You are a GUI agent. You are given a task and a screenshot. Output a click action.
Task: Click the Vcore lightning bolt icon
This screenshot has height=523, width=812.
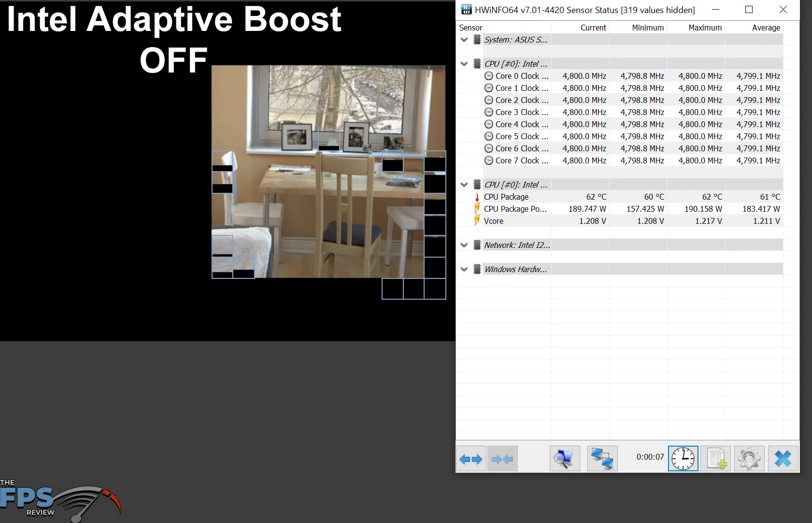click(476, 221)
